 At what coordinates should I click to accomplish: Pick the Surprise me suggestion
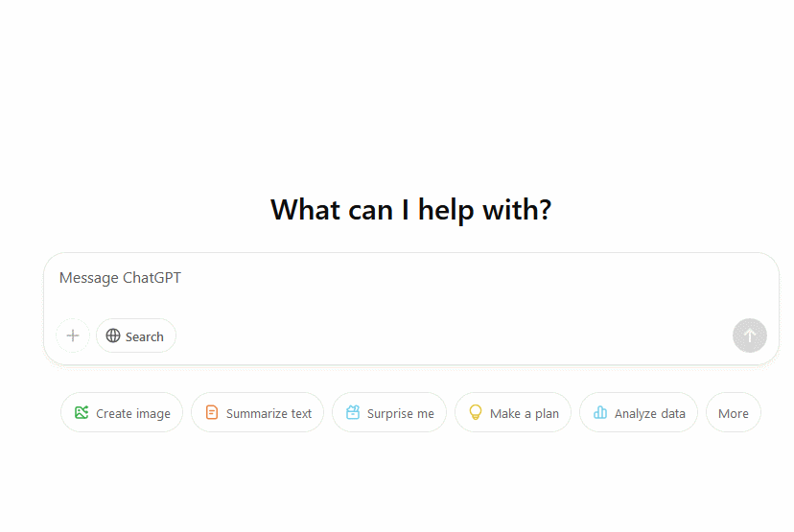pyautogui.click(x=389, y=413)
